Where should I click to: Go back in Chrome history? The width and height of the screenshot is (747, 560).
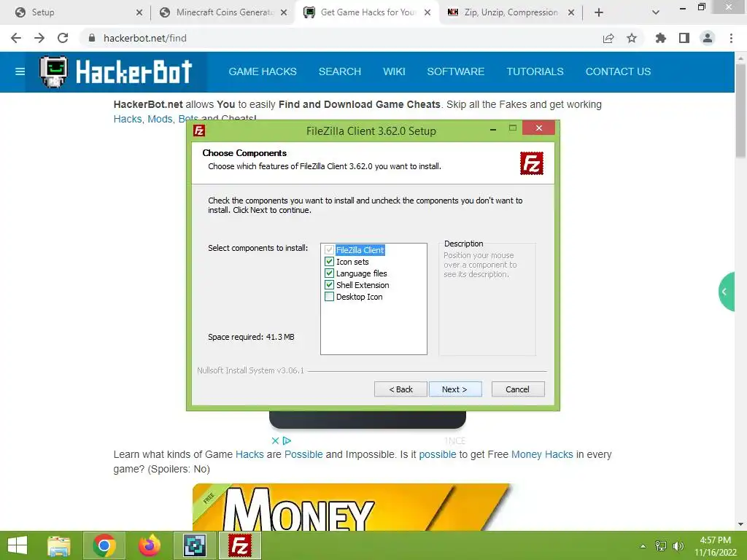point(16,38)
